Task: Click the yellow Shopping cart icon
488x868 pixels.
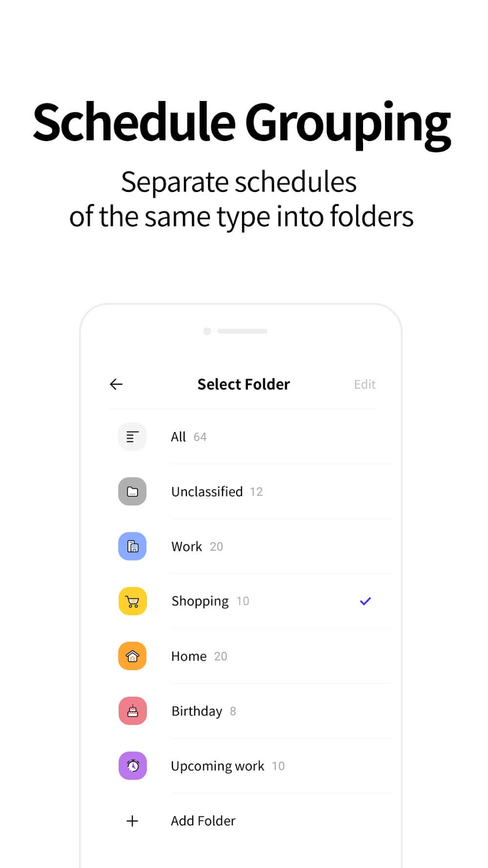Action: [x=132, y=601]
